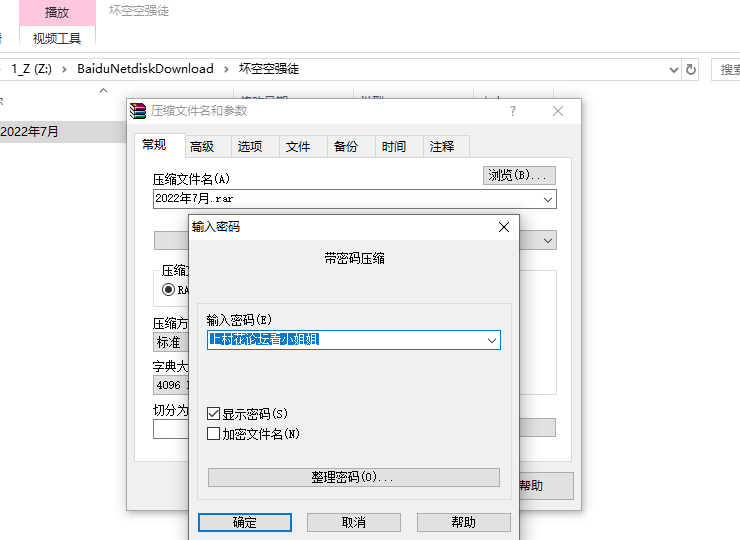The image size is (740, 540).
Task: Click the 浏览(B)... button
Action: pyautogui.click(x=519, y=175)
